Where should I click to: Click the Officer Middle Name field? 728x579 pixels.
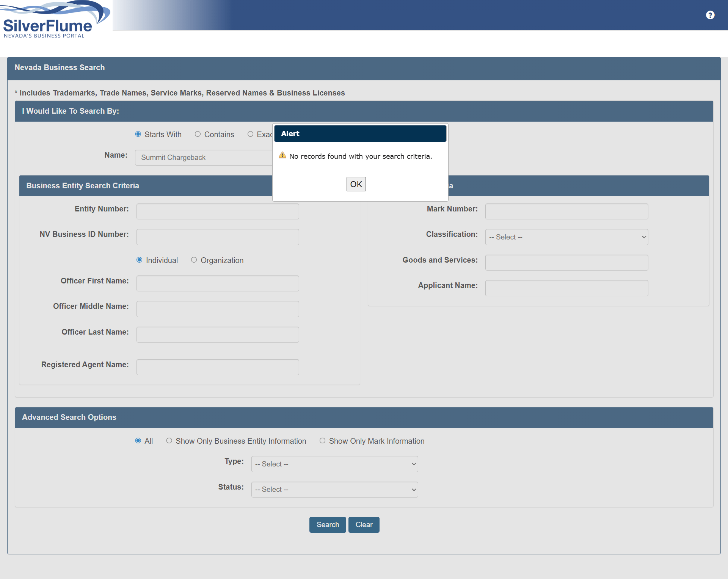pos(218,309)
